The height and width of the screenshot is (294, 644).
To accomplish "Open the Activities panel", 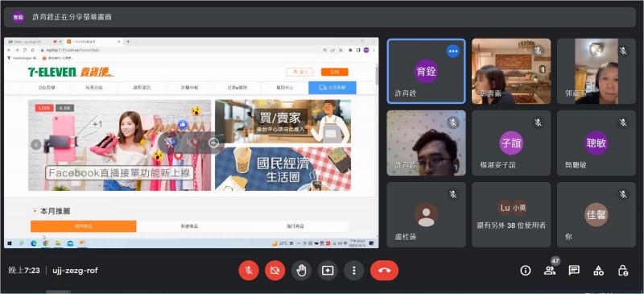I will [x=598, y=270].
